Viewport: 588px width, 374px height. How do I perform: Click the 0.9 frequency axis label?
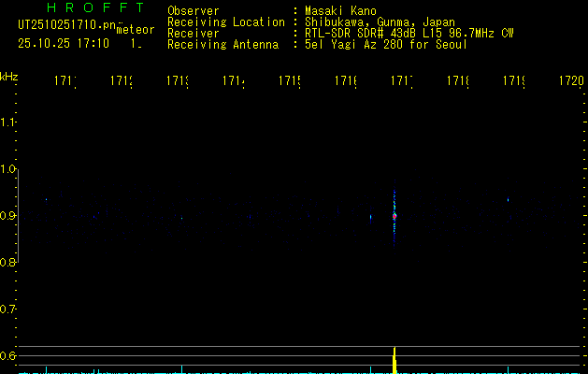pyautogui.click(x=7, y=216)
